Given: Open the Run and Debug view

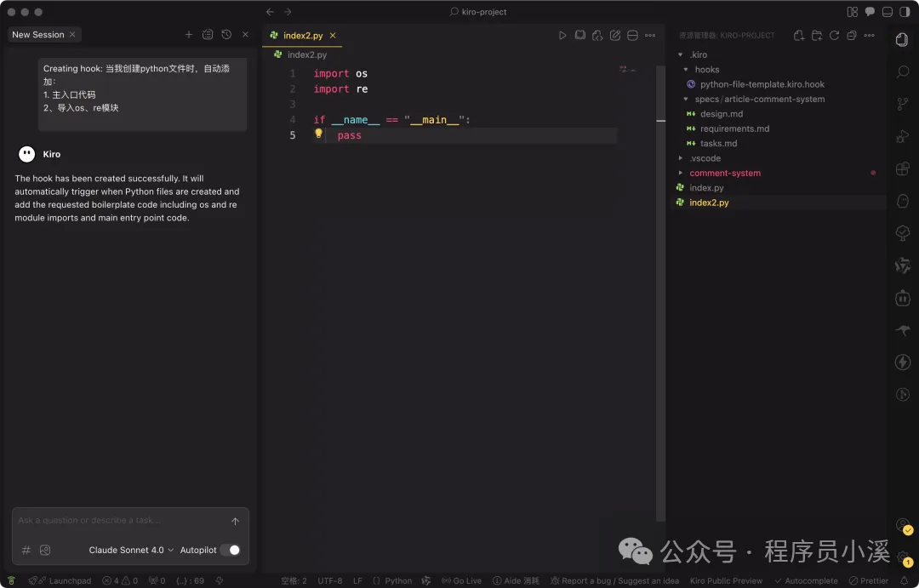Looking at the screenshot, I should click(x=903, y=137).
